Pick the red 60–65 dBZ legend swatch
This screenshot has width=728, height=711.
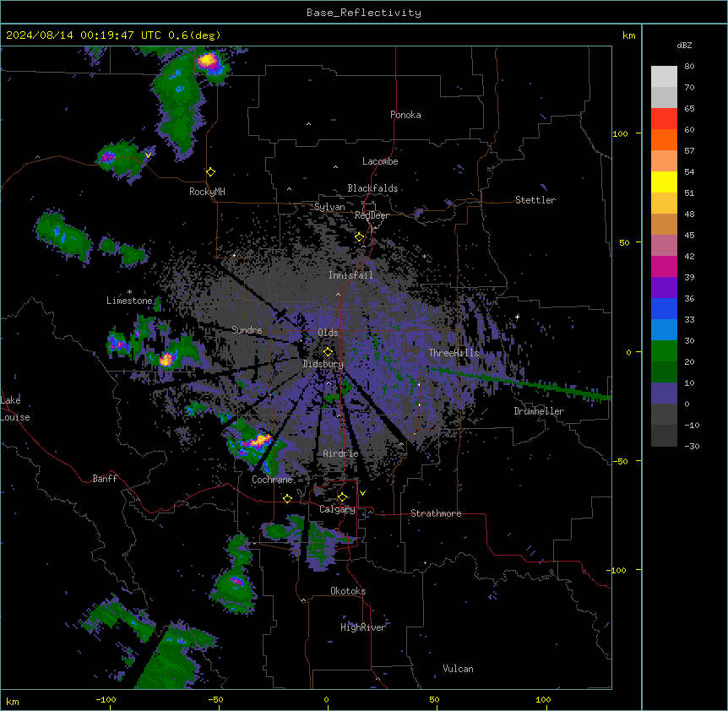pyautogui.click(x=664, y=119)
